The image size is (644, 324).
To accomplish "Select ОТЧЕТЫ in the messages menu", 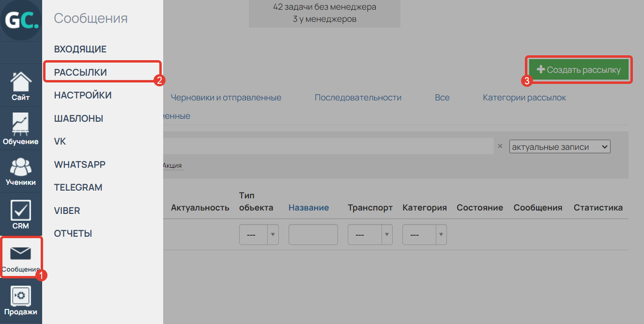I will pyautogui.click(x=73, y=234).
